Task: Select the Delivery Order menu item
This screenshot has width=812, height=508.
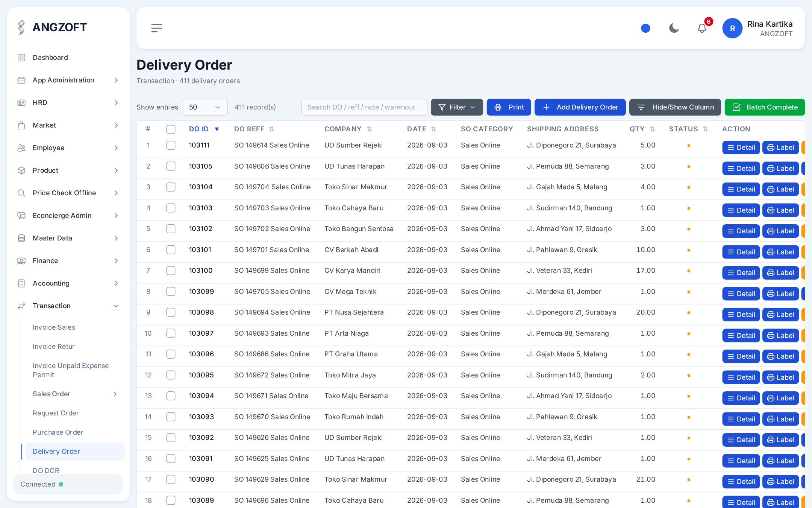Action: click(75, 452)
